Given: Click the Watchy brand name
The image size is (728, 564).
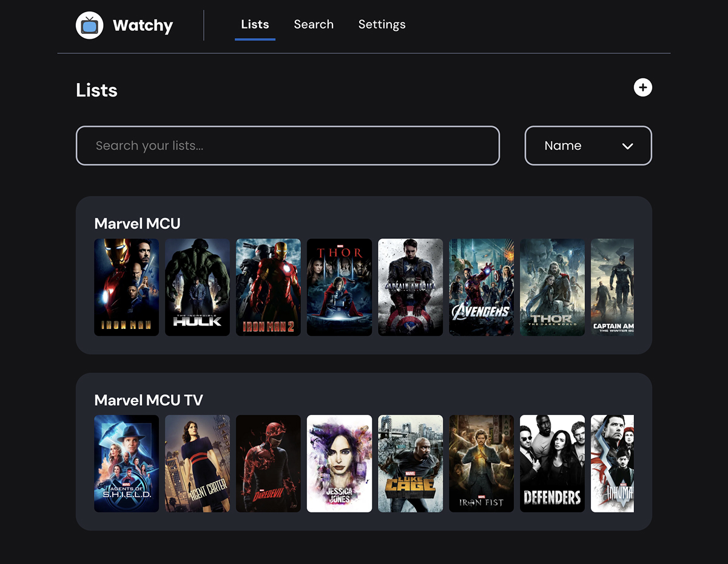Looking at the screenshot, I should coord(143,25).
